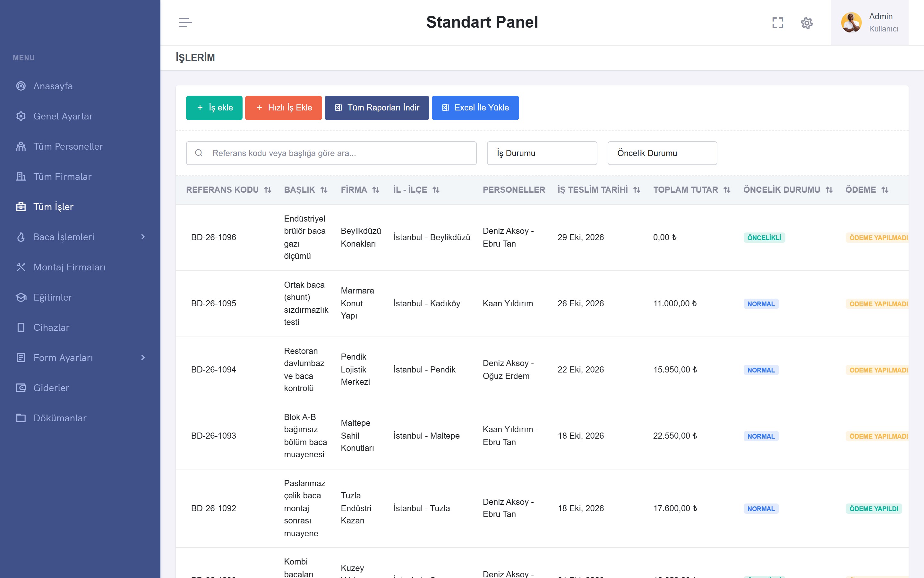This screenshot has width=924, height=578.
Task: Click Excel İle Yükle button
Action: (x=475, y=108)
